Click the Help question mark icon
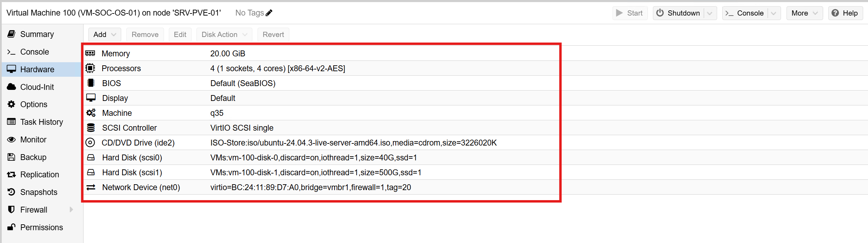868x243 pixels. tap(835, 13)
